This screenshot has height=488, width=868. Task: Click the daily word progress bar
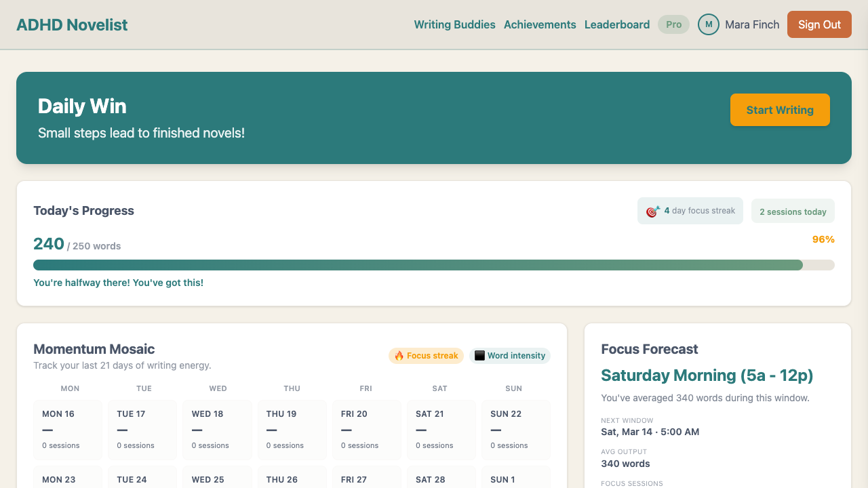coord(434,265)
